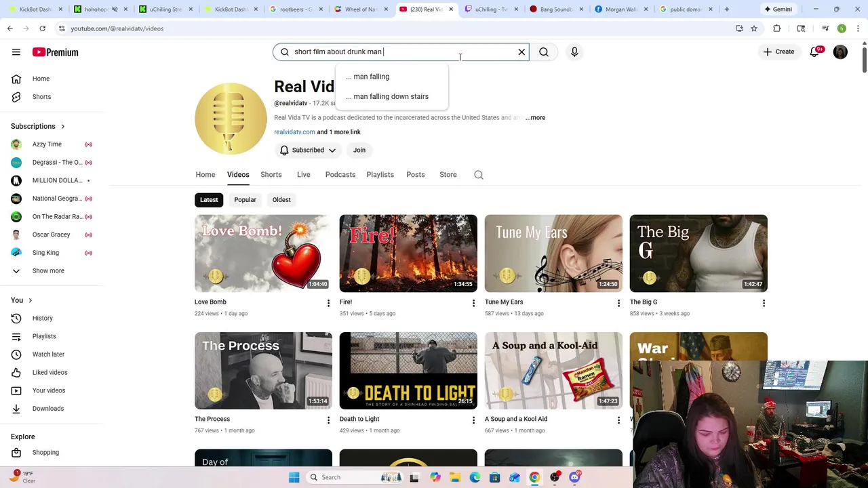
Task: Switch to Podcasts tab
Action: tap(340, 175)
